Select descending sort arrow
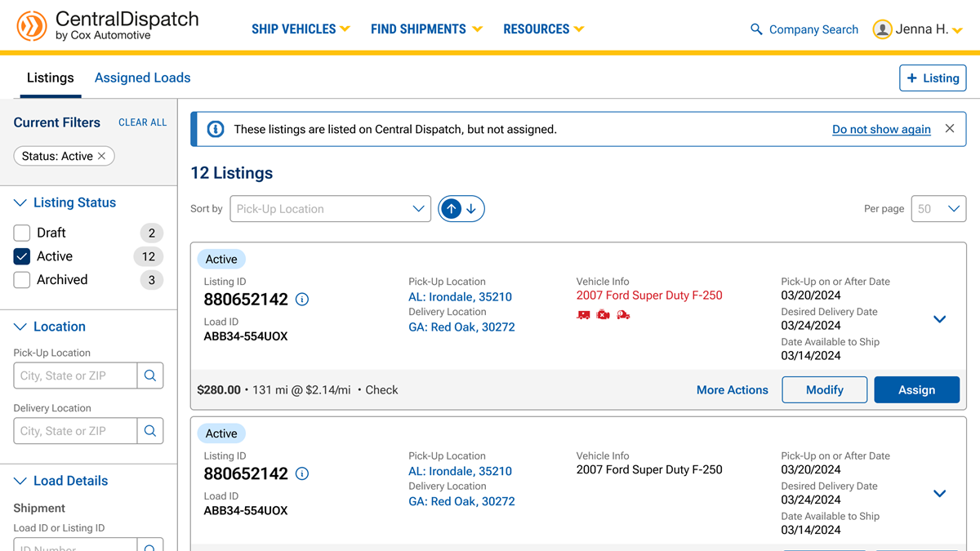The height and width of the screenshot is (551, 980). pyautogui.click(x=471, y=209)
